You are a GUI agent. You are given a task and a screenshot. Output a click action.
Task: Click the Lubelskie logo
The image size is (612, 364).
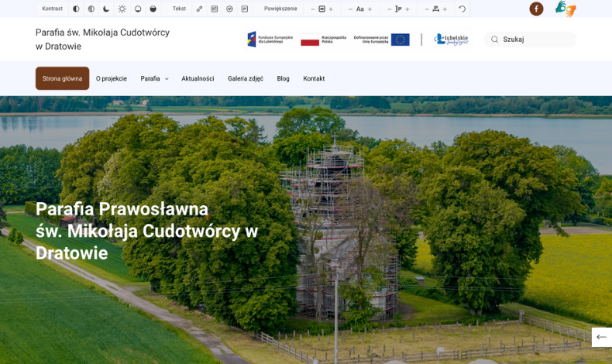click(x=451, y=39)
